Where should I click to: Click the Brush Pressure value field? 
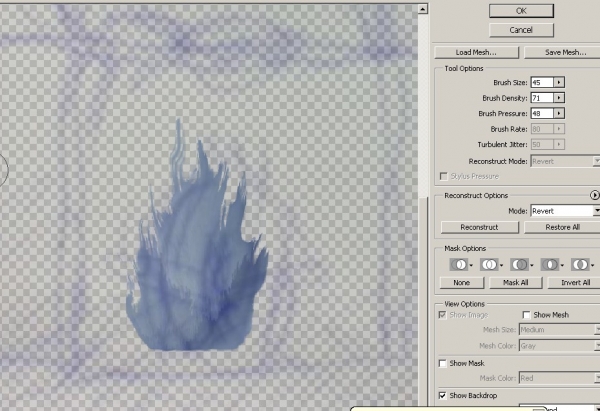542,113
